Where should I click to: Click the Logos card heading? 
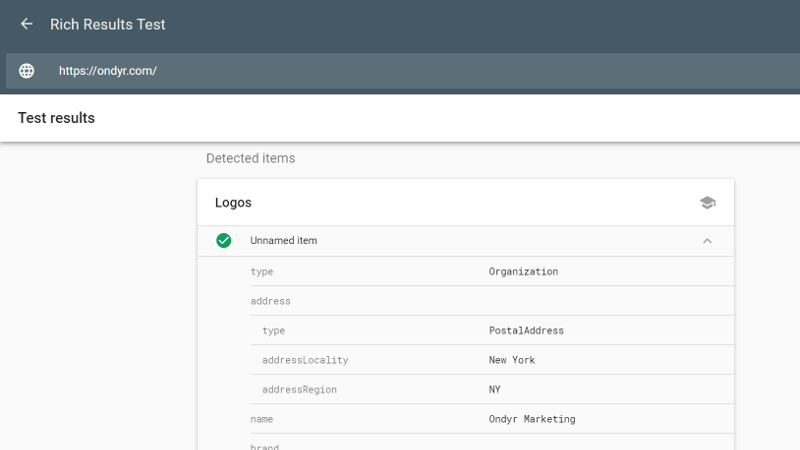233,203
